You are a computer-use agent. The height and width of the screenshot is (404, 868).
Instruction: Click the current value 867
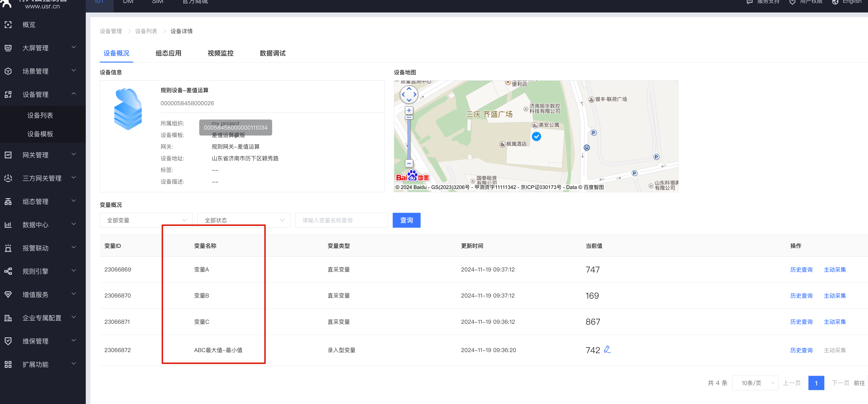click(593, 322)
